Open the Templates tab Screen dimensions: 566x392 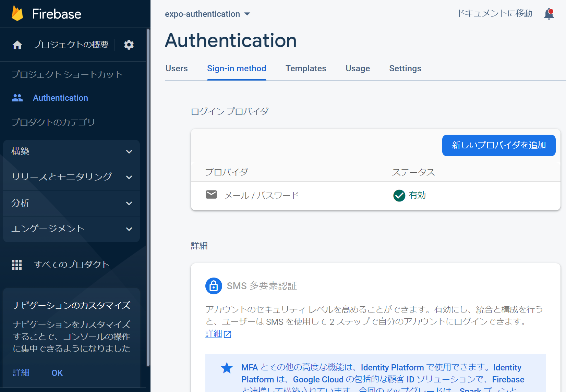pyautogui.click(x=306, y=69)
